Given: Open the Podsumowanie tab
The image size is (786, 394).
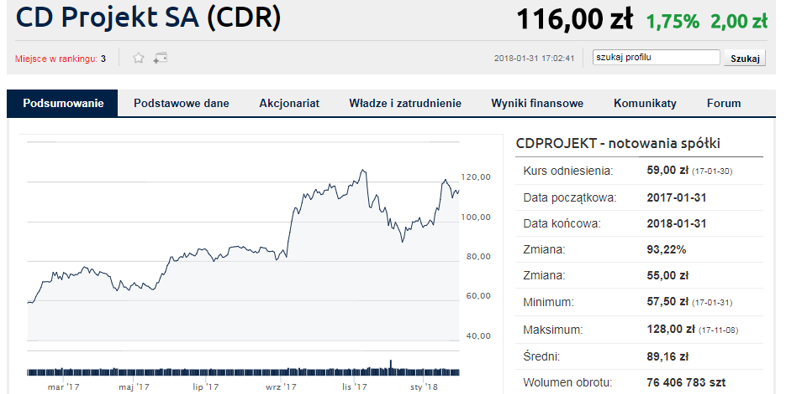Looking at the screenshot, I should pyautogui.click(x=63, y=103).
